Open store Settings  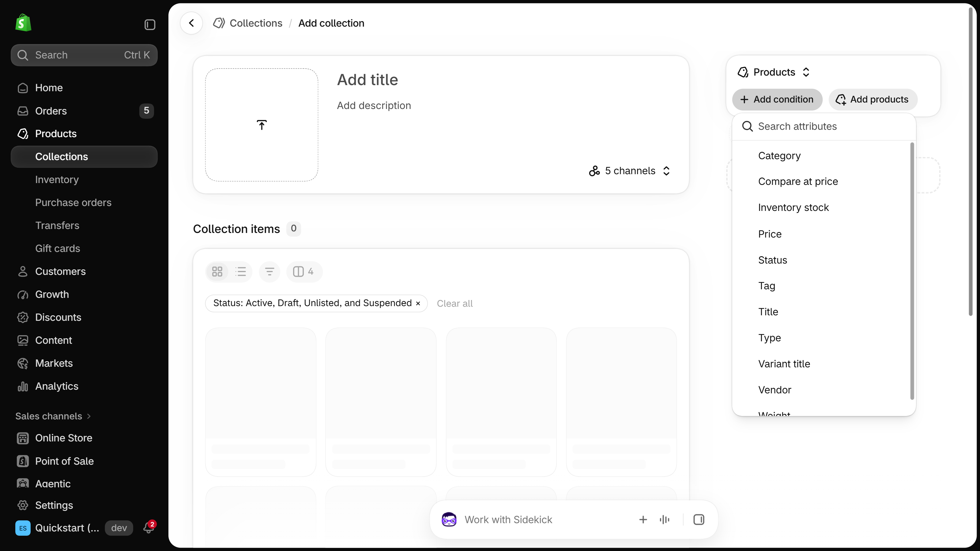(x=84, y=505)
